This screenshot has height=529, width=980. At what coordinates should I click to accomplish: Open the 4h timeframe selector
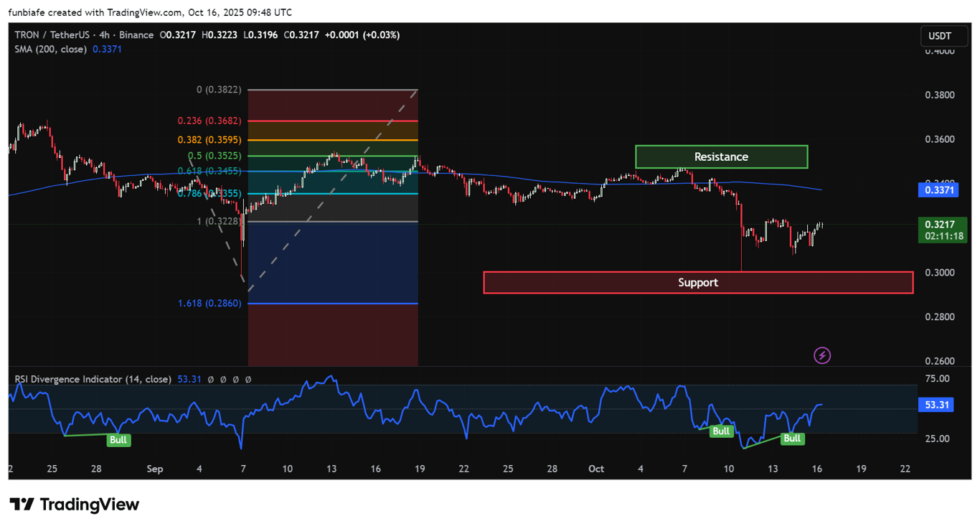point(105,34)
